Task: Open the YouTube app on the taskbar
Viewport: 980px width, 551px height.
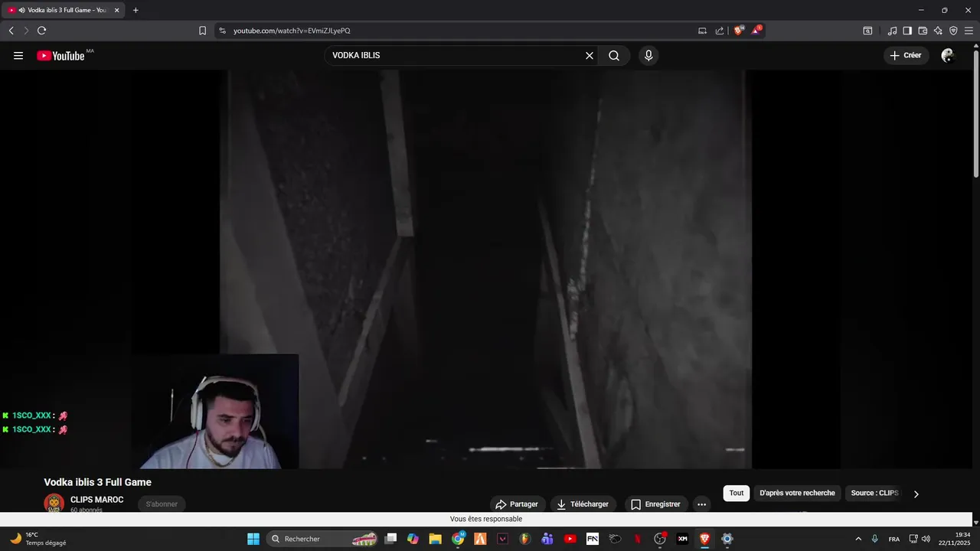Action: (570, 539)
